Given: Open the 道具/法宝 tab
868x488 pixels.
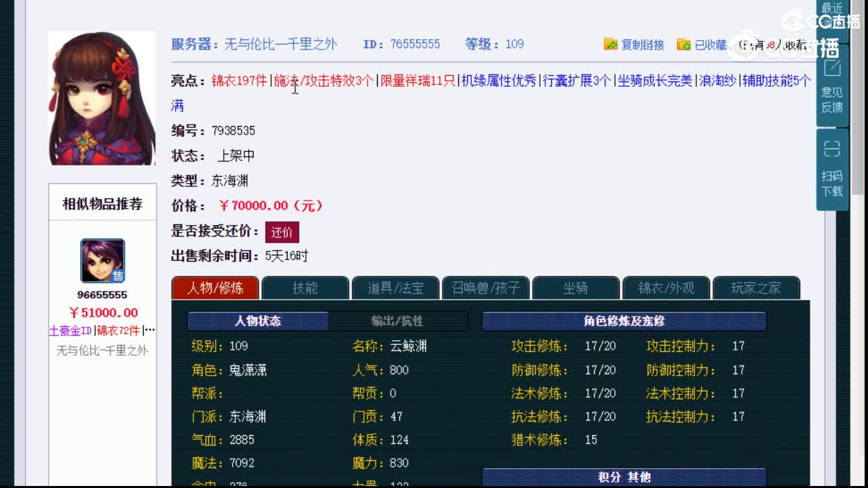Looking at the screenshot, I should click(x=395, y=287).
